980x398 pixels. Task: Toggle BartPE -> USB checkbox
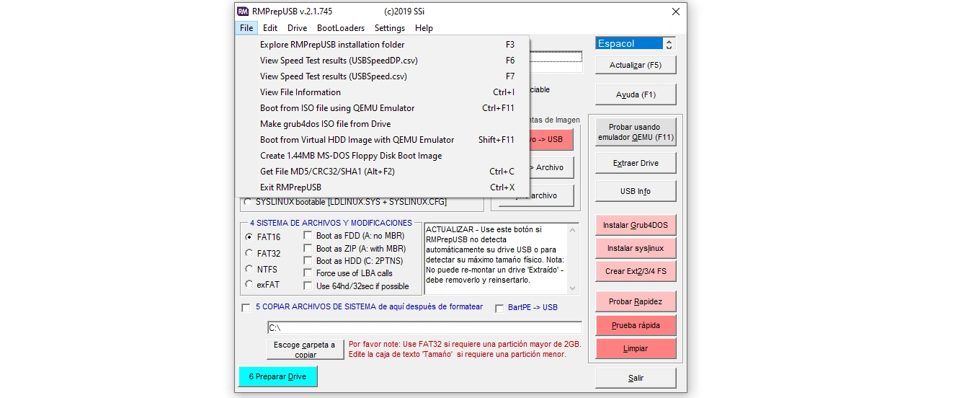coord(501,308)
